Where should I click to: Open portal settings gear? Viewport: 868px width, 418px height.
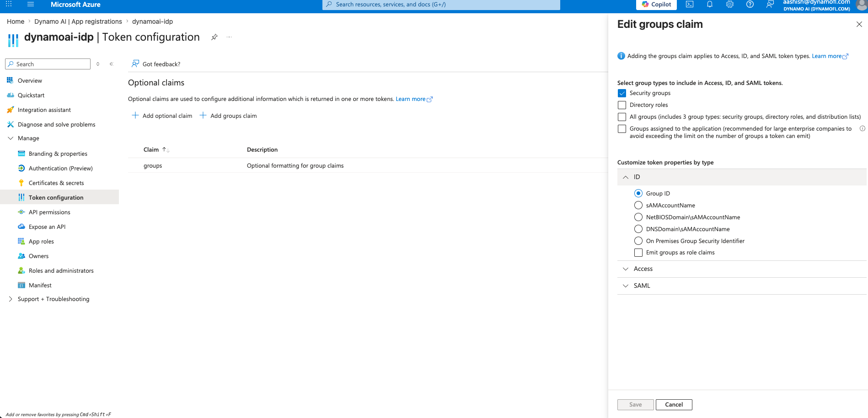click(x=730, y=5)
